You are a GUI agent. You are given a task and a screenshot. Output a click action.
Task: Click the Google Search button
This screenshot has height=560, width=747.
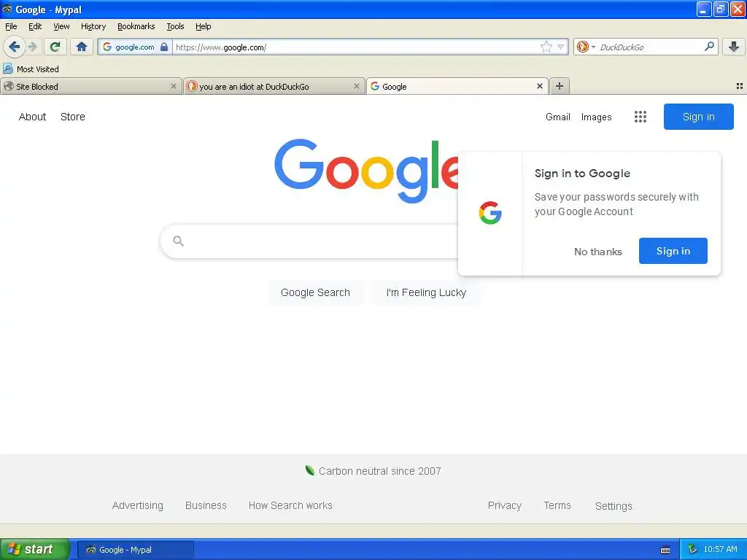[315, 292]
